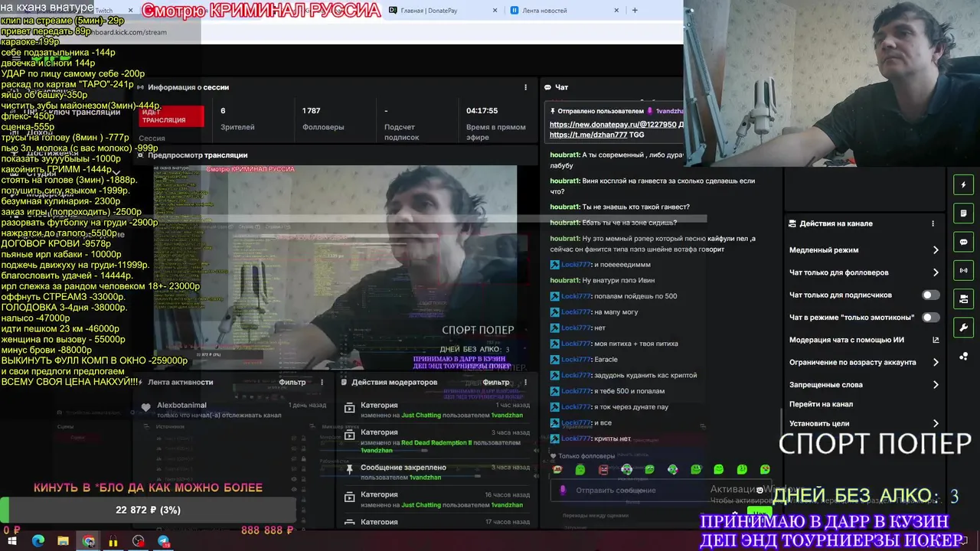Click the stream preview thumbnail
Viewport: 980px width, 551px height.
point(335,269)
